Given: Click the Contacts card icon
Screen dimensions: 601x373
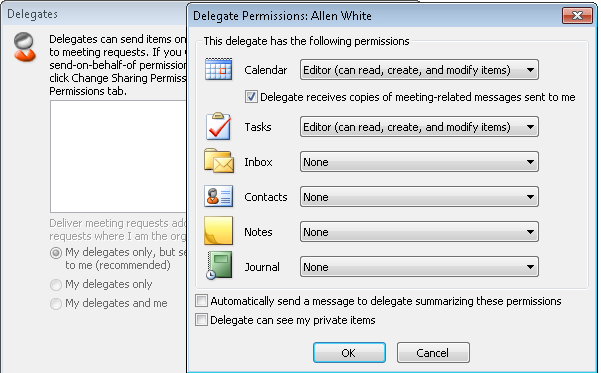Looking at the screenshot, I should 218,196.
